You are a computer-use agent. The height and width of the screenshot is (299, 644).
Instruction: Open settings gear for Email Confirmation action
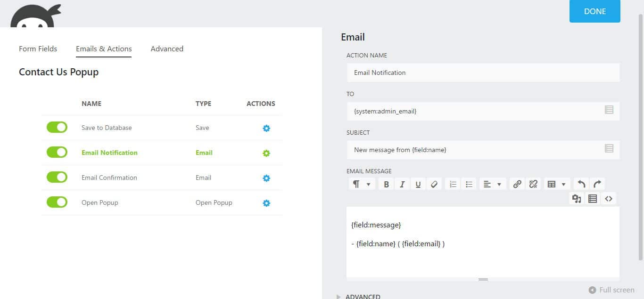click(266, 178)
